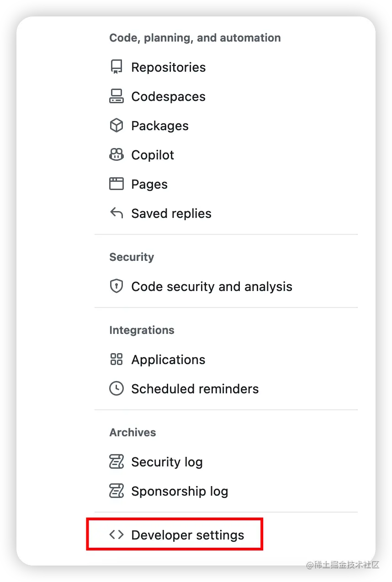
Task: Open the Repositories settings page
Action: (x=168, y=67)
